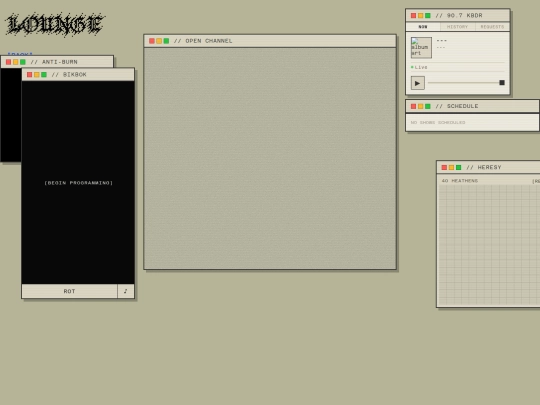Image resolution: width=540 pixels, height=405 pixels.
Task: Click yellow button on BIKBOK window
Action: coord(37,75)
